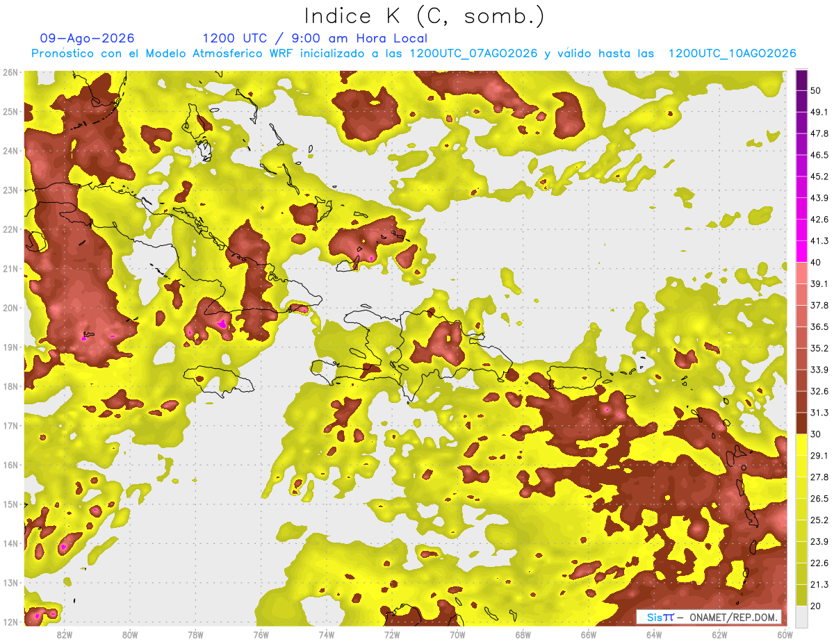Click the '21.3' color scale value

819,584
